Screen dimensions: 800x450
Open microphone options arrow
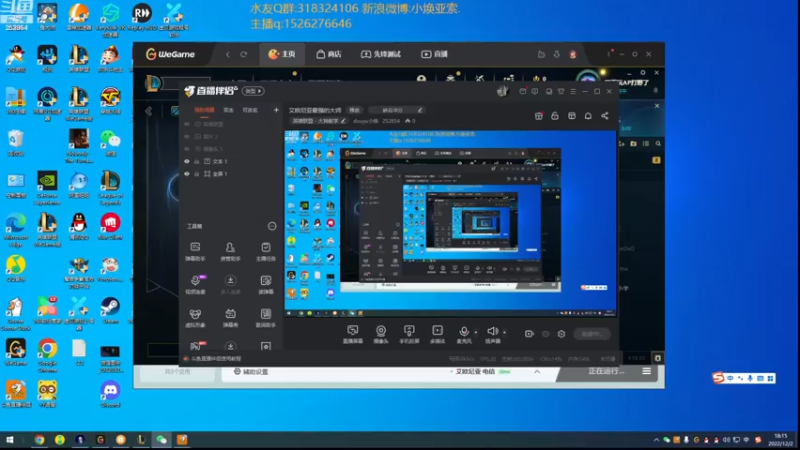click(476, 332)
